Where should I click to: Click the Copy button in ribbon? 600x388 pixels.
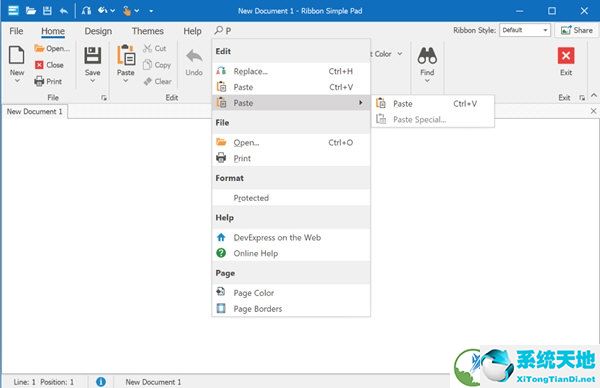(x=157, y=65)
